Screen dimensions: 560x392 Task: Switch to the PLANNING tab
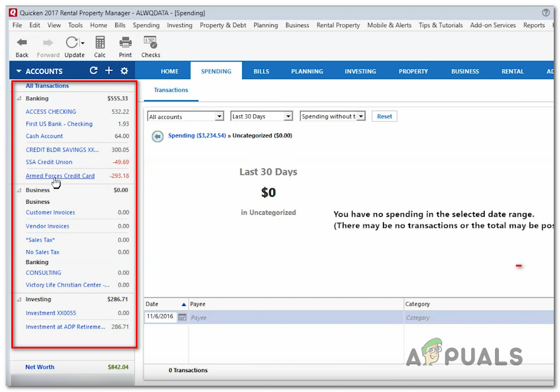click(307, 71)
